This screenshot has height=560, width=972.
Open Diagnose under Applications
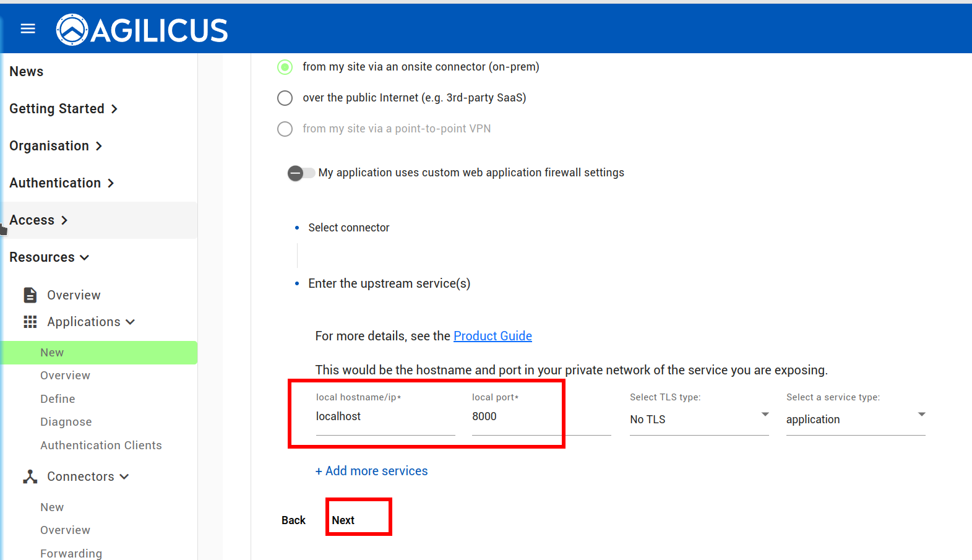click(66, 422)
